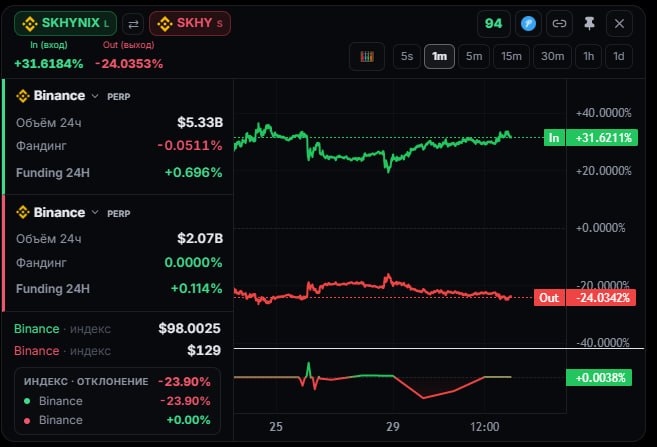Pin the widget with pushpin icon

coord(590,23)
